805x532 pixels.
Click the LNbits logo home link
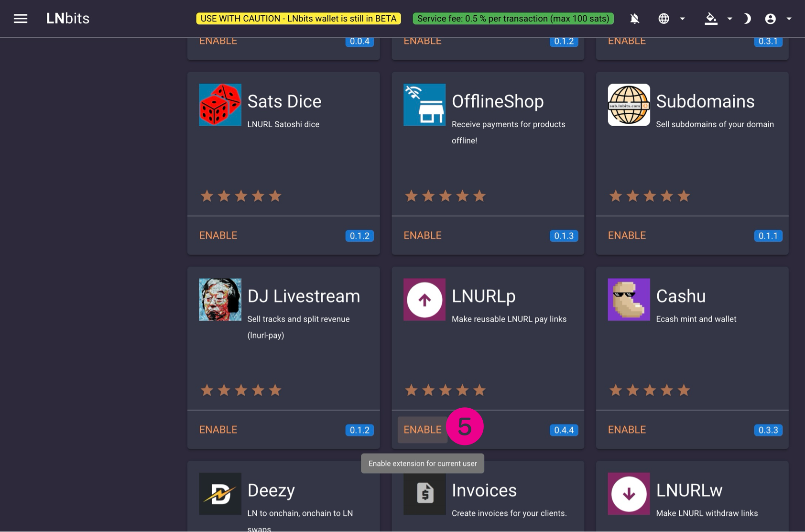click(x=67, y=19)
